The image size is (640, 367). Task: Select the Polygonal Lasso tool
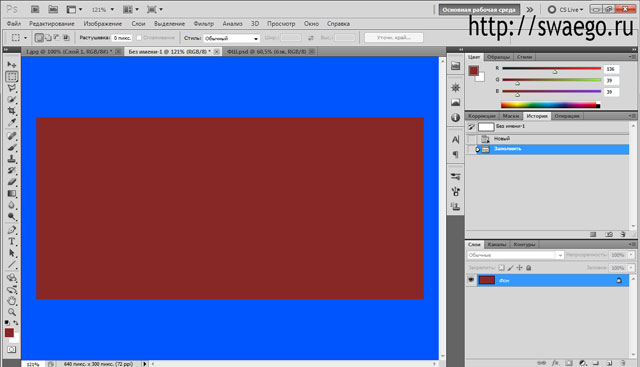point(11,88)
